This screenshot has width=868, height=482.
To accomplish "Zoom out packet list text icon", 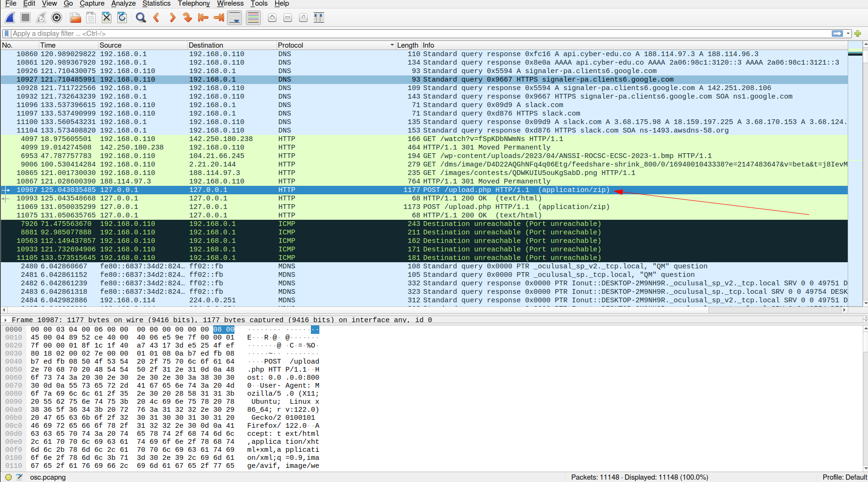I will click(288, 18).
